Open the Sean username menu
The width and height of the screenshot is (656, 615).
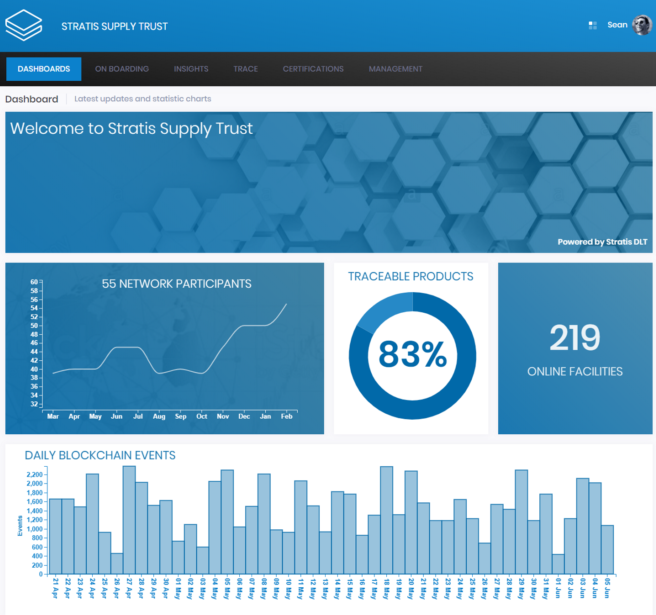pyautogui.click(x=617, y=25)
